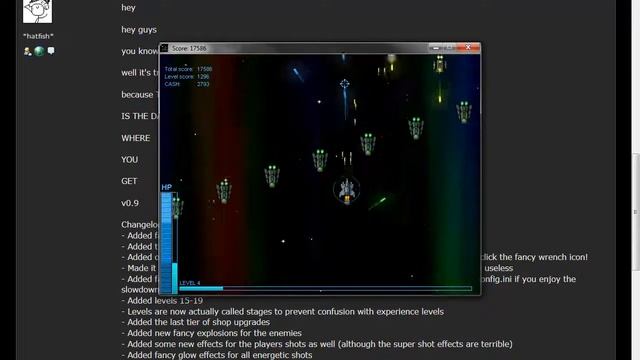The height and width of the screenshot is (360, 640).
Task: Click the 'Score: 17586' window title
Action: tap(189, 48)
